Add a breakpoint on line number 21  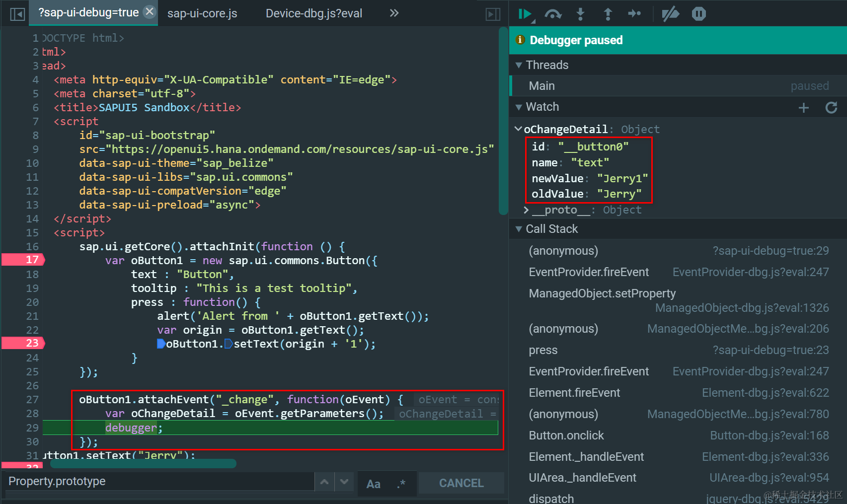tap(32, 316)
